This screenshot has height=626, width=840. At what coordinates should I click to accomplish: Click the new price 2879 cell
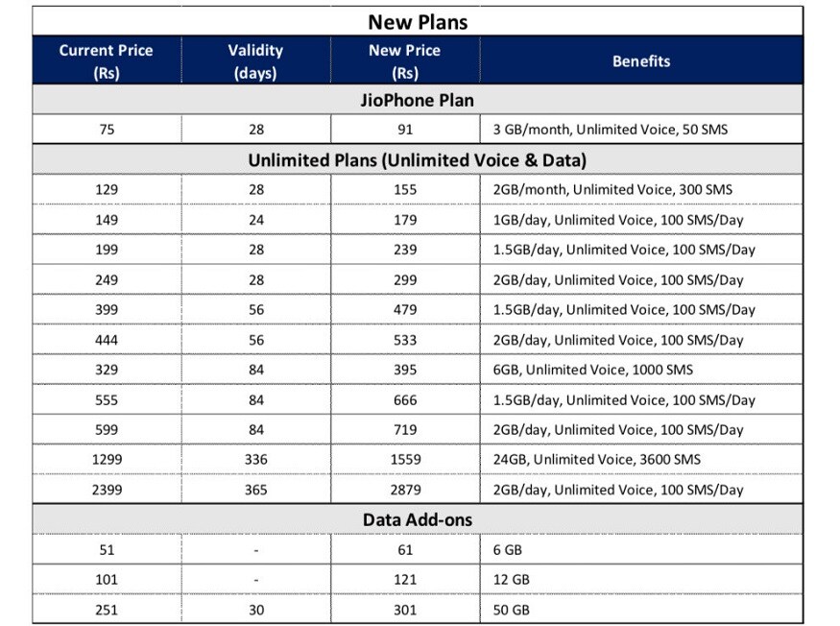pos(405,490)
